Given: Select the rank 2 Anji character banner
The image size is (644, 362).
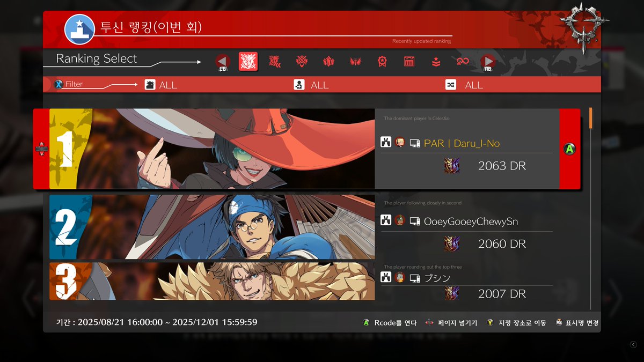Looking at the screenshot, I should [212, 226].
